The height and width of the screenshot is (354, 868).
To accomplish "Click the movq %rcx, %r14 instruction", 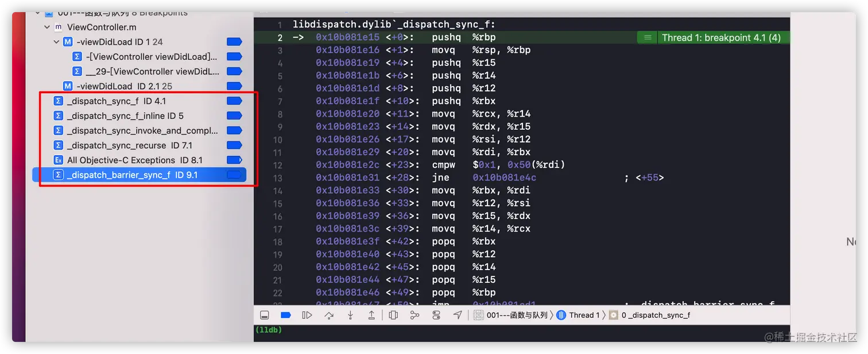I will pyautogui.click(x=481, y=114).
